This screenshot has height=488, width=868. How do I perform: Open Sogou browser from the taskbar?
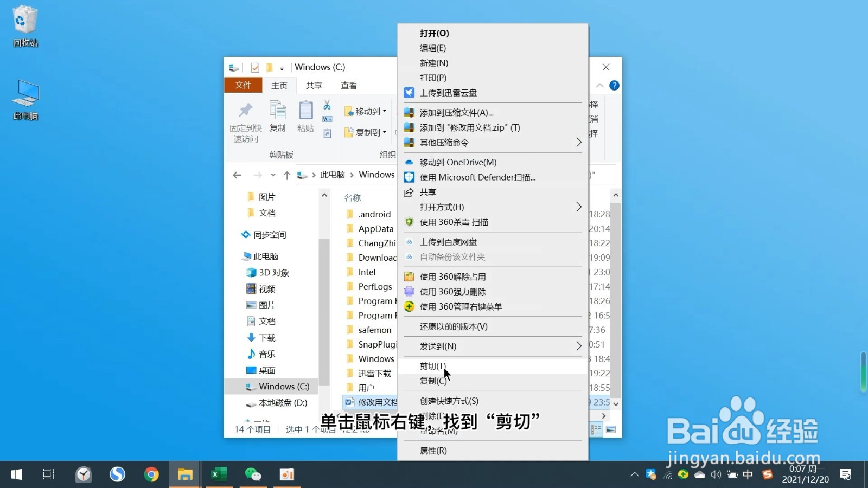coord(117,474)
